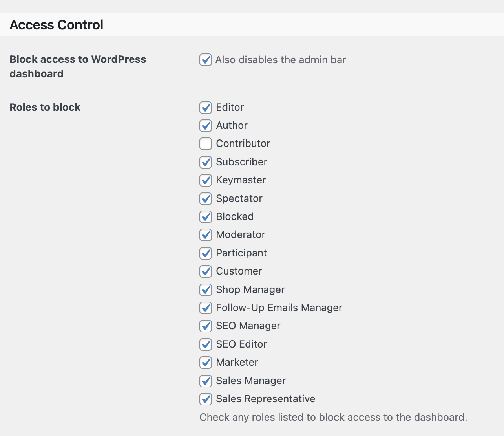Uncheck the Editor role checkbox
The height and width of the screenshot is (436, 504).
click(206, 107)
